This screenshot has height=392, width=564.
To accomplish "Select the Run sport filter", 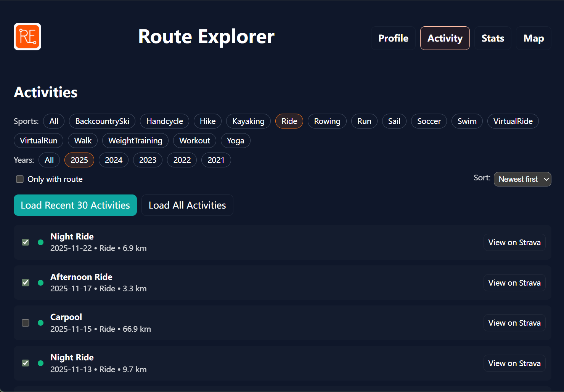I will (x=364, y=121).
